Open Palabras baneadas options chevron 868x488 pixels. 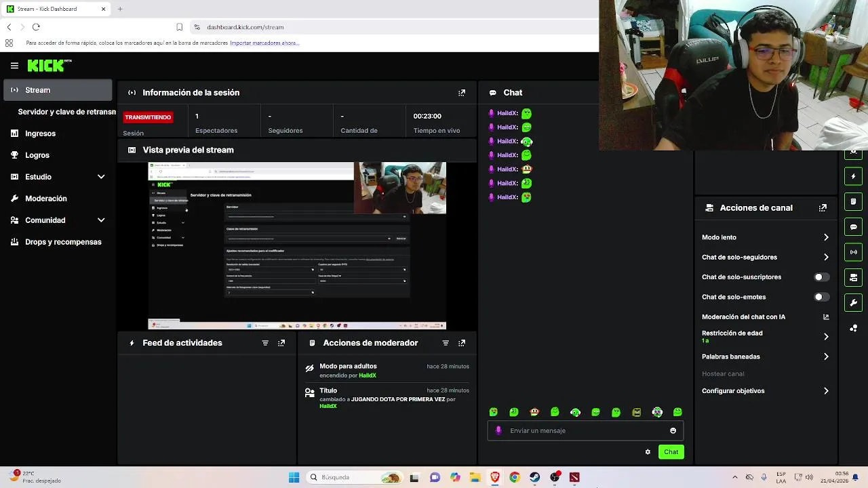coord(826,357)
